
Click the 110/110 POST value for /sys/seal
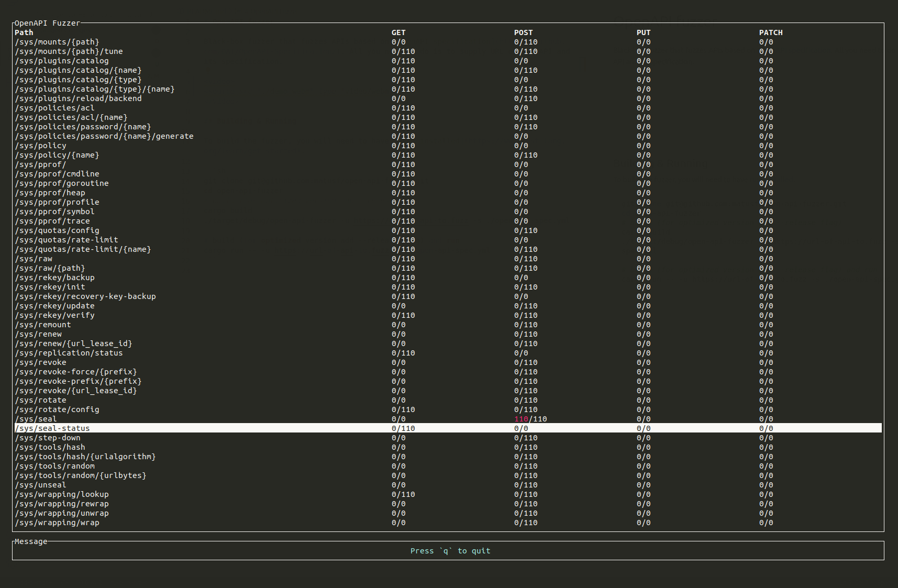(530, 419)
